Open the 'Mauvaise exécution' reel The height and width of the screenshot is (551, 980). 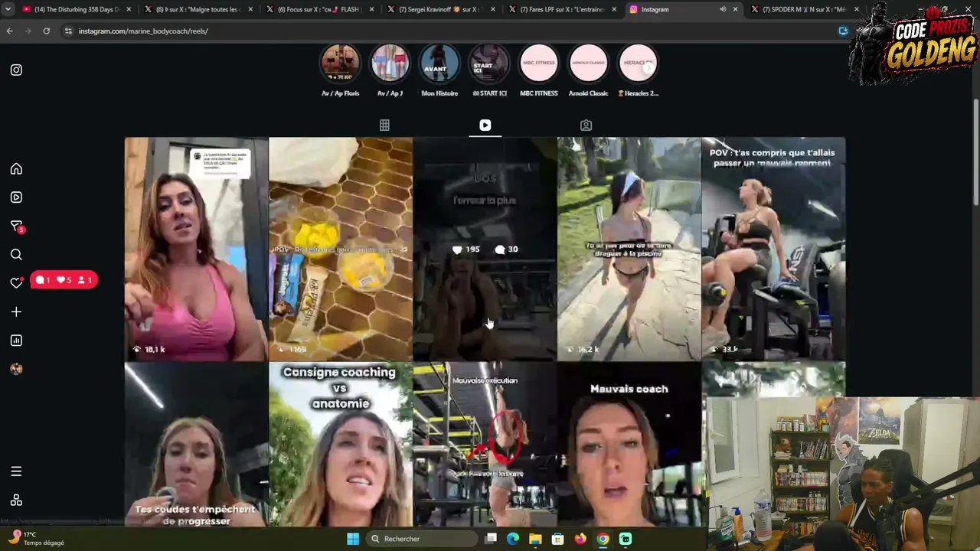point(485,445)
